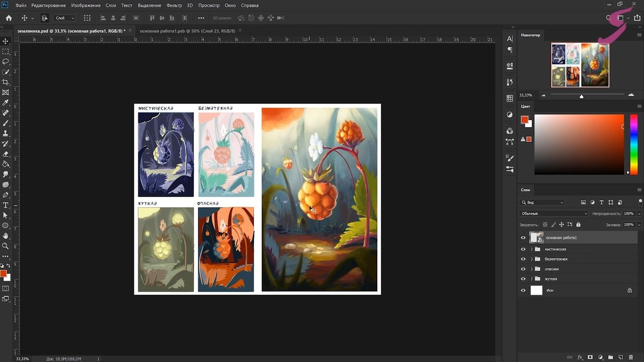This screenshot has height=362, width=644.
Task: Click the Слои panel tab
Action: click(x=525, y=190)
